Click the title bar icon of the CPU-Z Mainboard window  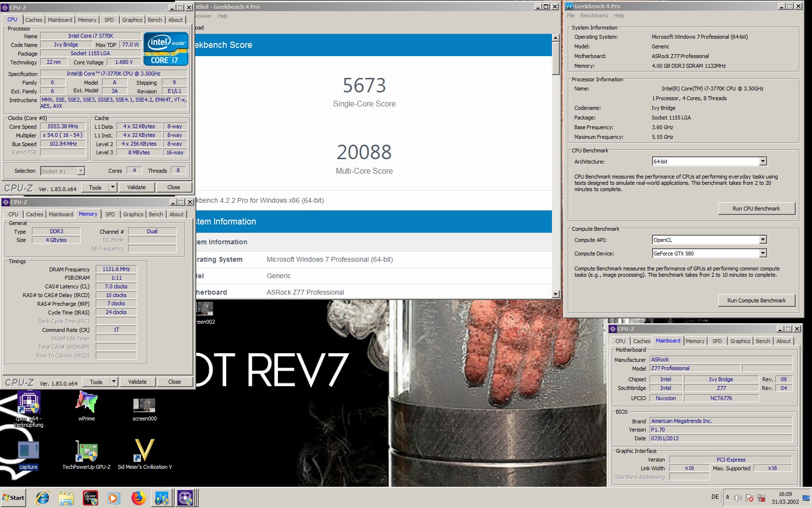click(x=613, y=329)
